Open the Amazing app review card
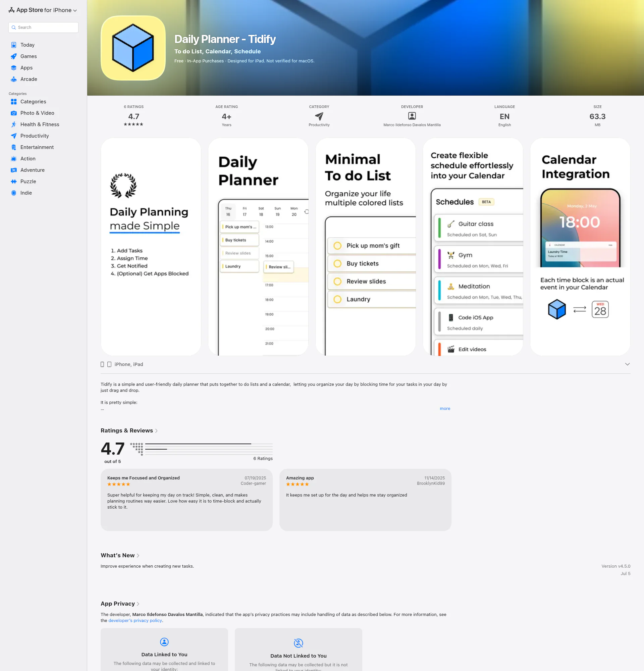 coord(365,500)
